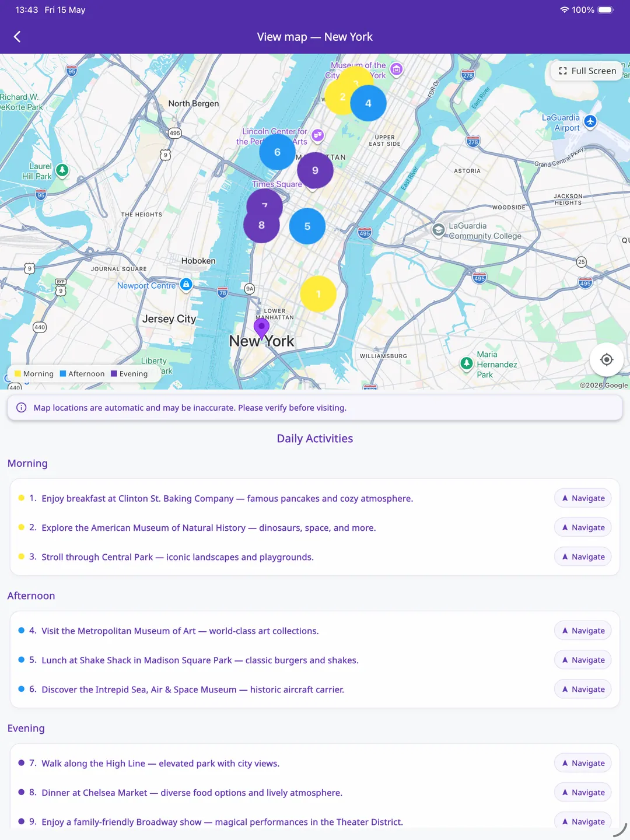Tap the purple New York location pin

pyautogui.click(x=261, y=328)
